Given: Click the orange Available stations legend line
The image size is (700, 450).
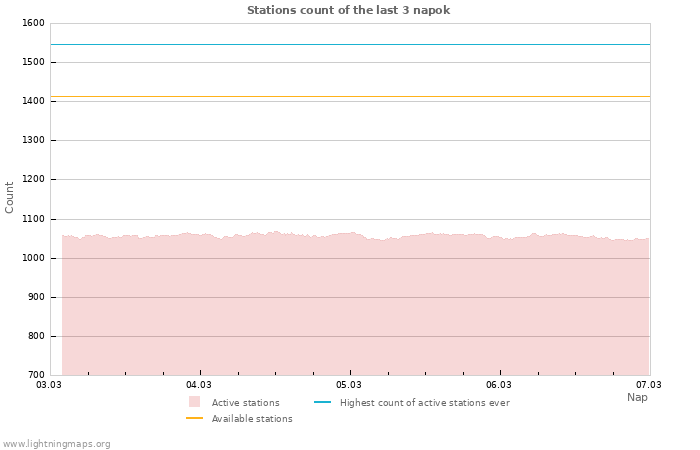Looking at the screenshot, I should (194, 418).
